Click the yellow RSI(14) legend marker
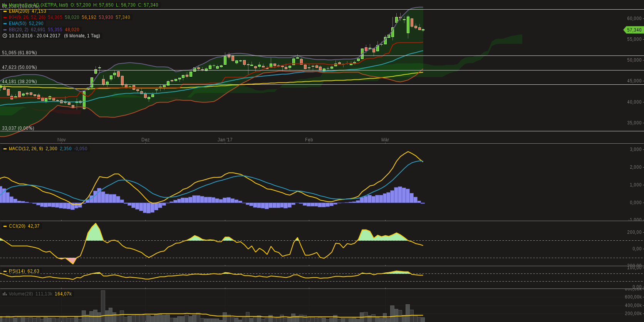 point(5,271)
